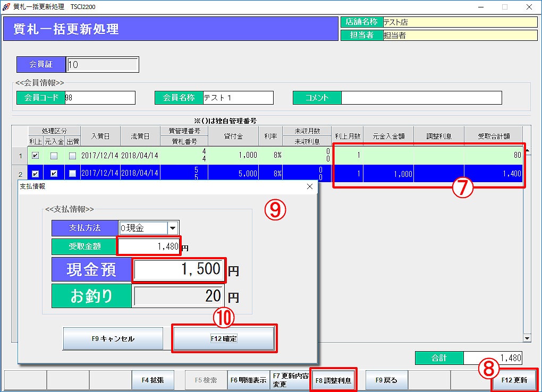Select the 受取金額 amount field
Screen dimensions: 542x392
pyautogui.click(x=149, y=246)
